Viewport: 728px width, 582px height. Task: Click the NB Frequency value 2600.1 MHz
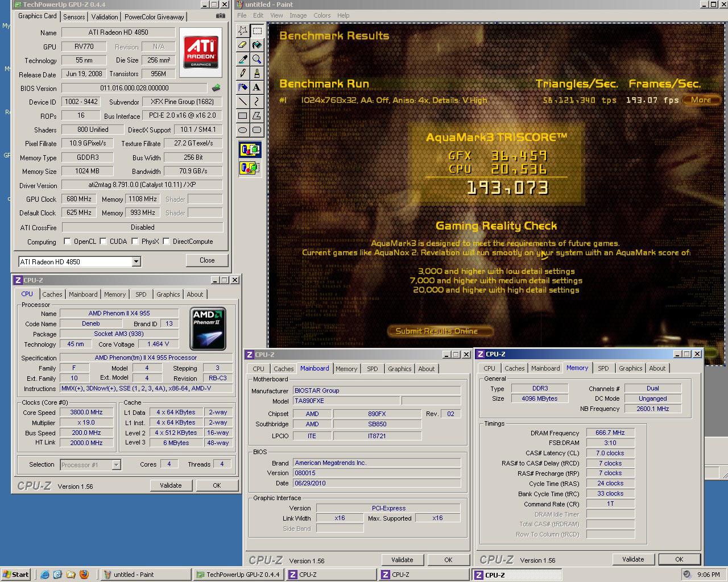653,409
